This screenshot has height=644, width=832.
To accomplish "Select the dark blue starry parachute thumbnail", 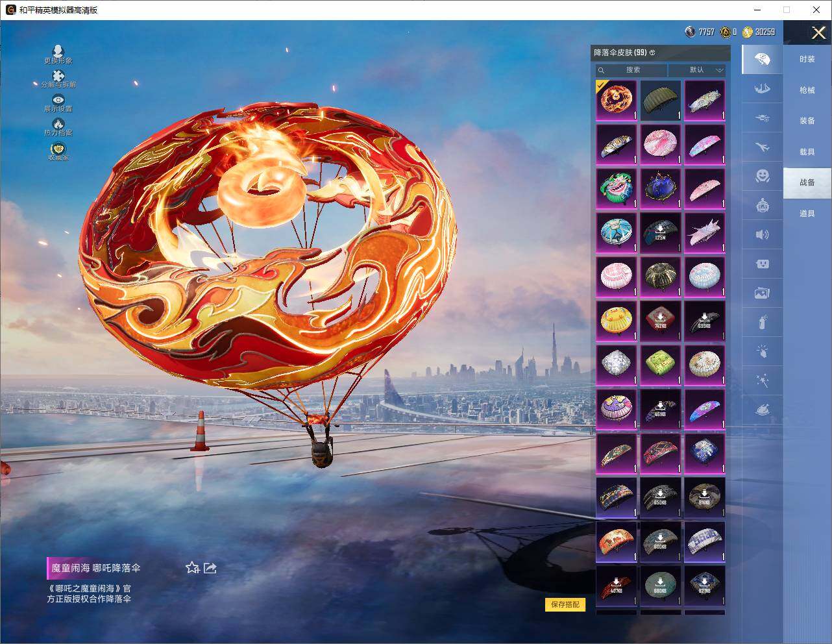I will coord(661,189).
